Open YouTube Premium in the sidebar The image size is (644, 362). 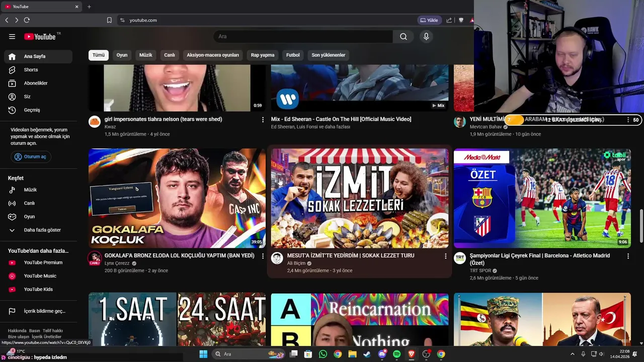(38, 262)
